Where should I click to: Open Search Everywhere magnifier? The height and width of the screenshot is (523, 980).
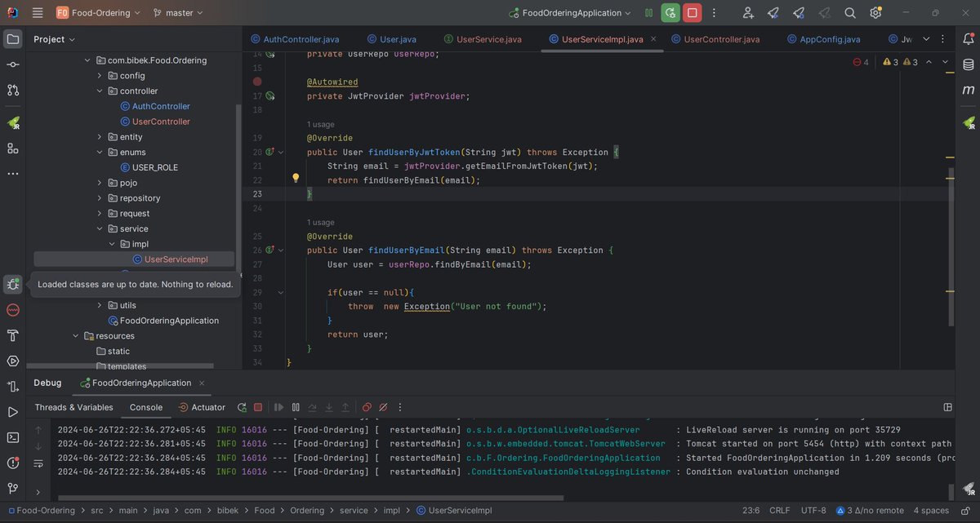coord(850,13)
